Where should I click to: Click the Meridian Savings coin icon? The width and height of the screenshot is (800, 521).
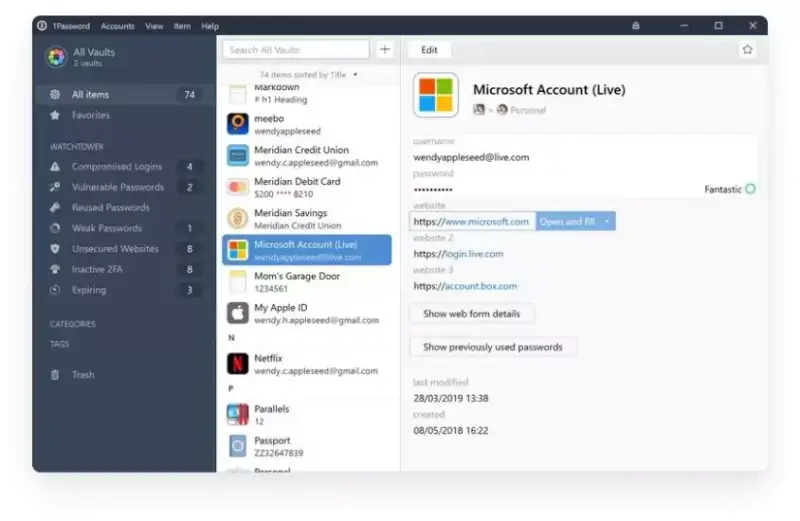[237, 218]
